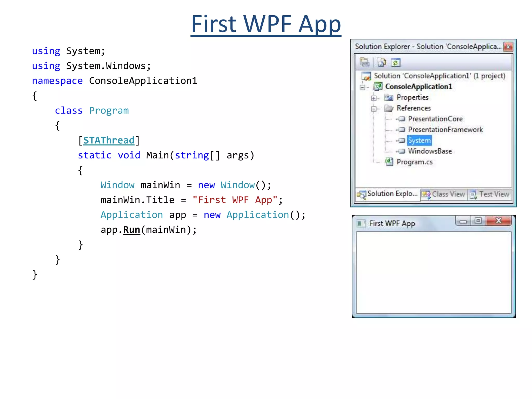Click the References folder icon
Viewport: 532px width, 399px height.
coord(389,108)
